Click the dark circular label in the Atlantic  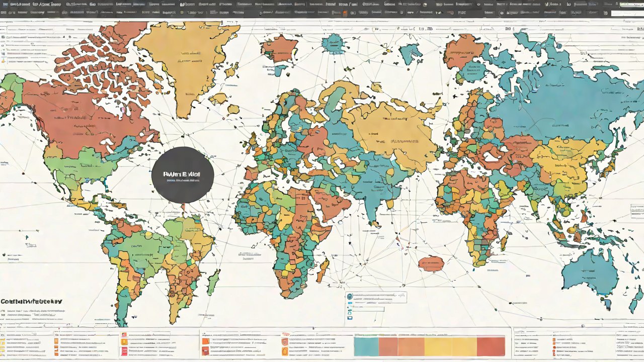(183, 175)
